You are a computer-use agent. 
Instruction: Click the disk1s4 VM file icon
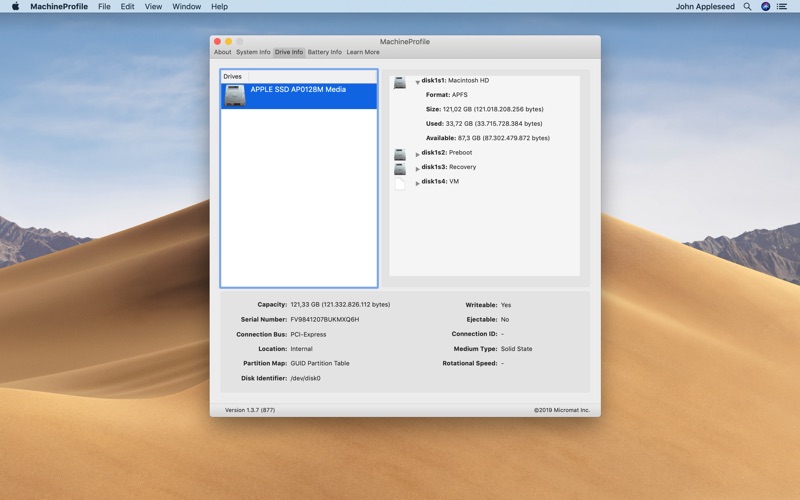click(x=399, y=183)
